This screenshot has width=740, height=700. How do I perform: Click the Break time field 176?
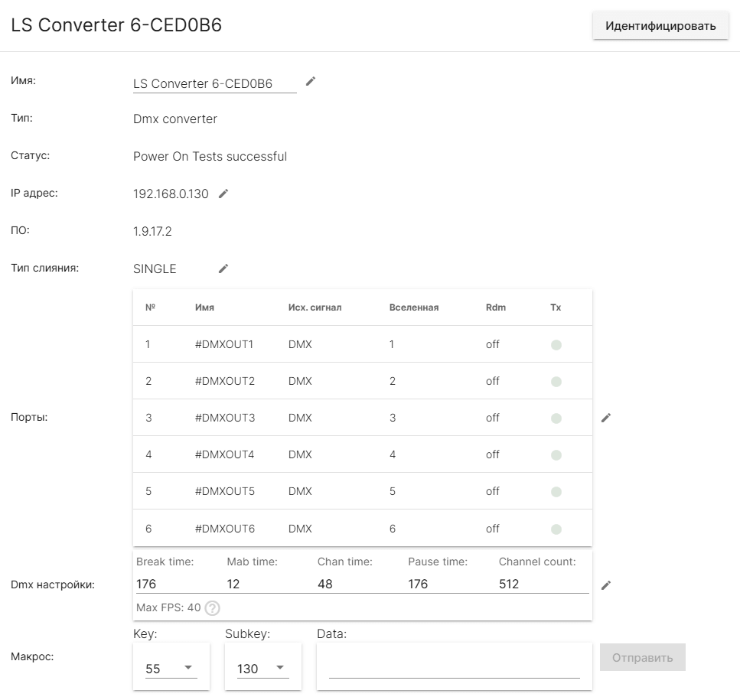181,584
